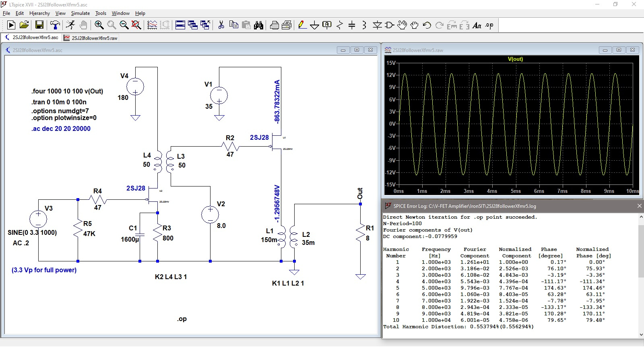
Task: Select the Place Inductor tool
Action: tap(364, 25)
